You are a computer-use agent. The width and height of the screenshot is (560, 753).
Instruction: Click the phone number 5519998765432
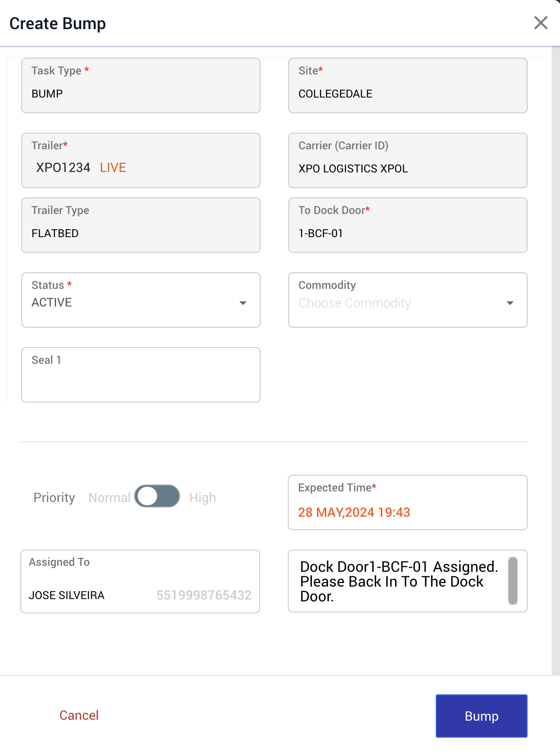click(x=204, y=595)
